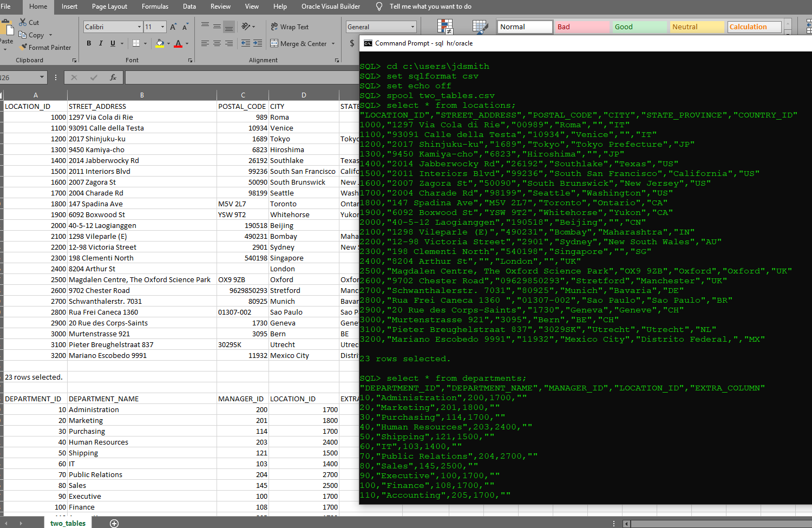
Task: Open the Font dialog launcher
Action: [x=190, y=60]
